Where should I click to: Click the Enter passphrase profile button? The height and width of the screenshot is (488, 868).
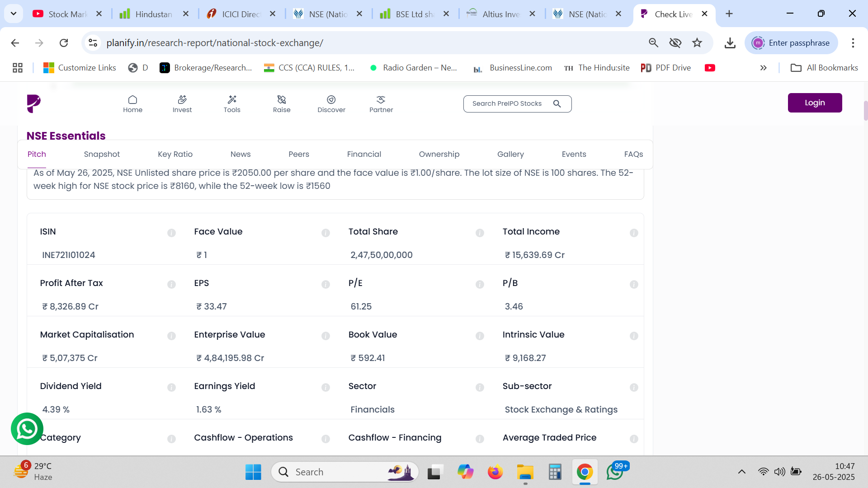[791, 42]
